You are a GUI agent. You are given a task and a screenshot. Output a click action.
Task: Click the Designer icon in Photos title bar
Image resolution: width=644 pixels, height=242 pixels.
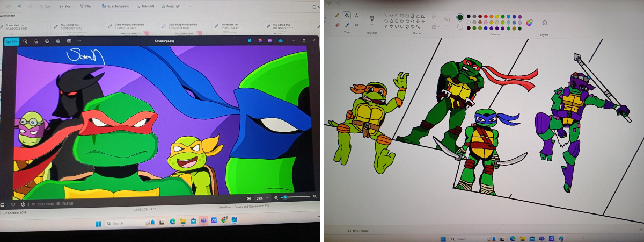click(x=260, y=41)
